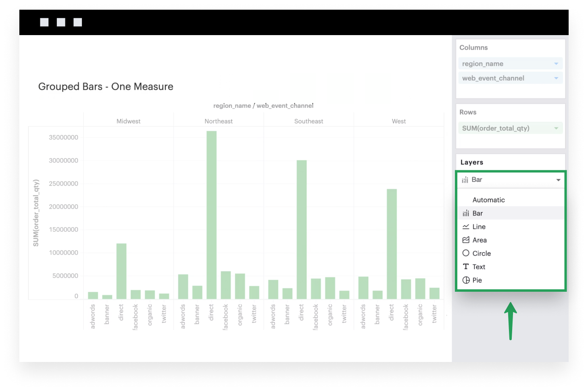Click the Southeast direct bar

[x=302, y=229]
